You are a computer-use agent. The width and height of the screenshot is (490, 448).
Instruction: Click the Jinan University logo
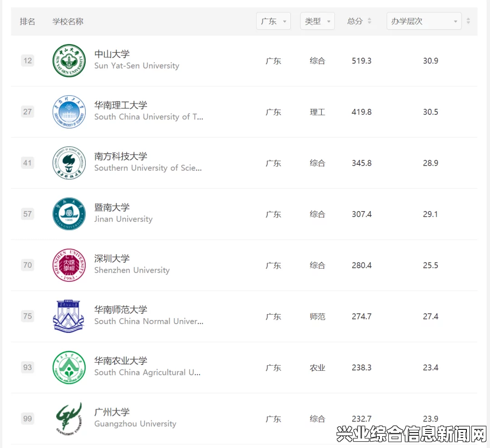coord(69,214)
